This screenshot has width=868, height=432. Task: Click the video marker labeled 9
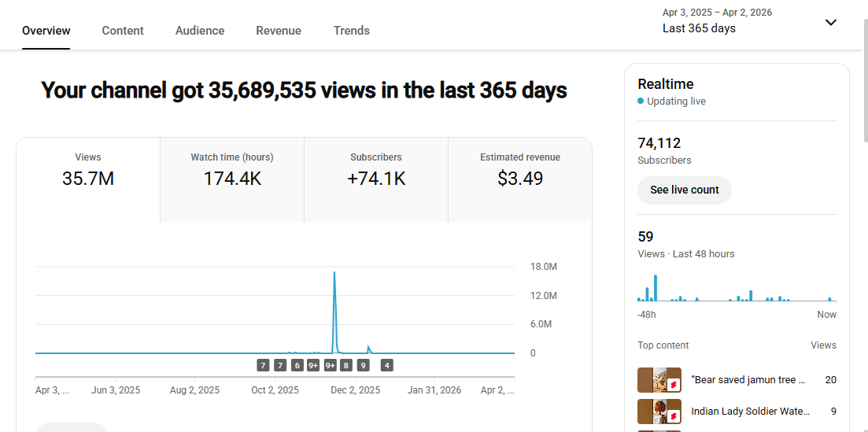[x=363, y=365]
